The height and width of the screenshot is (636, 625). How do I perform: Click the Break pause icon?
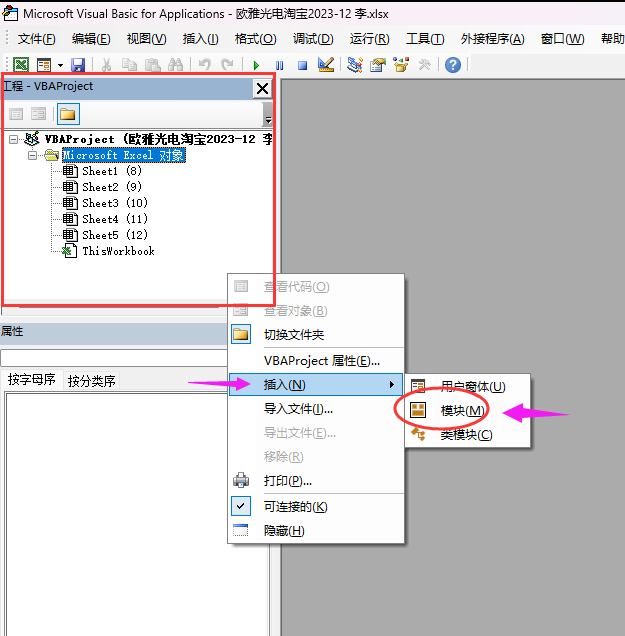pyautogui.click(x=279, y=65)
